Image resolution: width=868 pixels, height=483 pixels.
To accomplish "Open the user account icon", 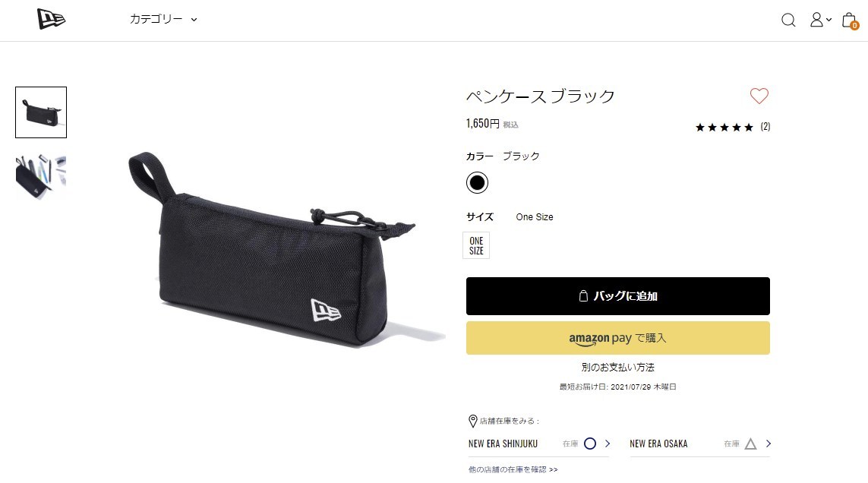I will coord(820,20).
